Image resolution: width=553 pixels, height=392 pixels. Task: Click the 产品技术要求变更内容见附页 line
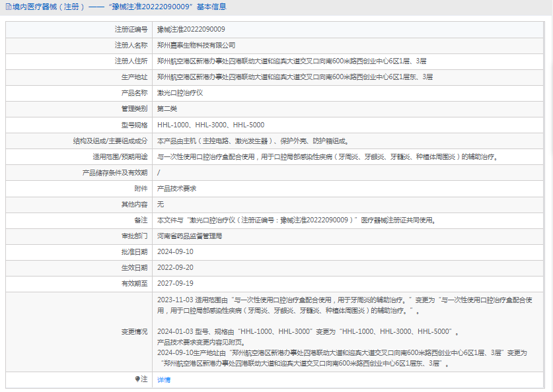click(201, 342)
